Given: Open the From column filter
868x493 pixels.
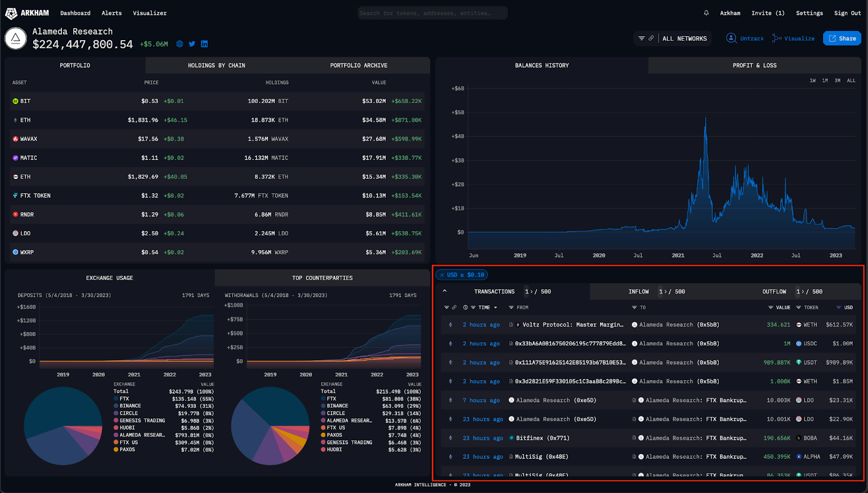Looking at the screenshot, I should [x=511, y=308].
